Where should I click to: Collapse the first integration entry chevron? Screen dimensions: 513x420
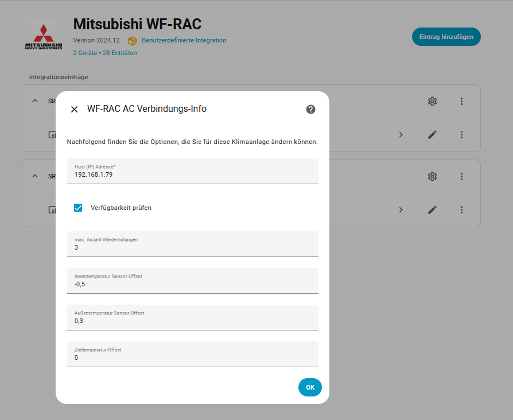click(x=35, y=101)
